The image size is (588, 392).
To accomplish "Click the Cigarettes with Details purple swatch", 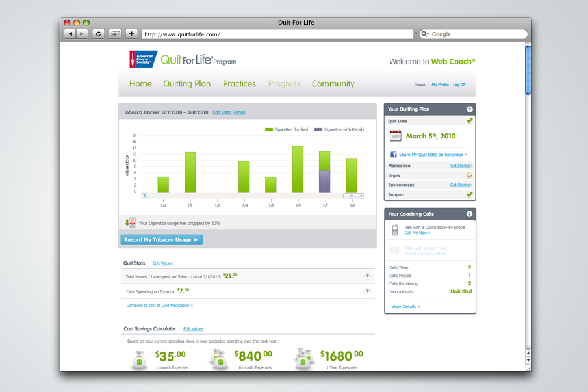I will [x=318, y=130].
